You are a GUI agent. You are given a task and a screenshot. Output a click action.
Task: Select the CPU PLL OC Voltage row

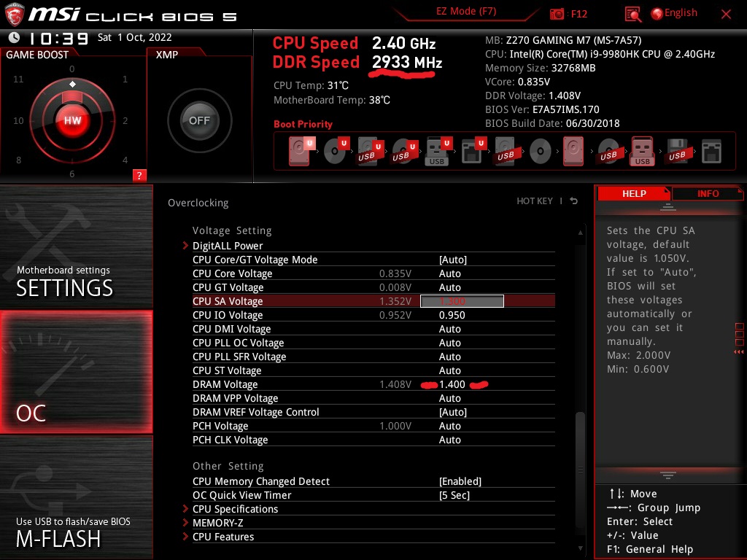tap(373, 343)
